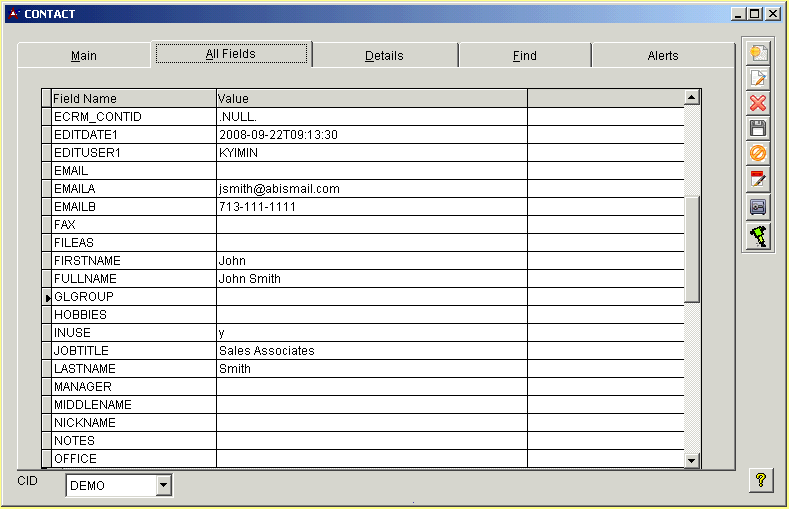Image resolution: width=789 pixels, height=509 pixels.
Task: Click the safe/vault icon in toolbar
Action: (x=758, y=207)
